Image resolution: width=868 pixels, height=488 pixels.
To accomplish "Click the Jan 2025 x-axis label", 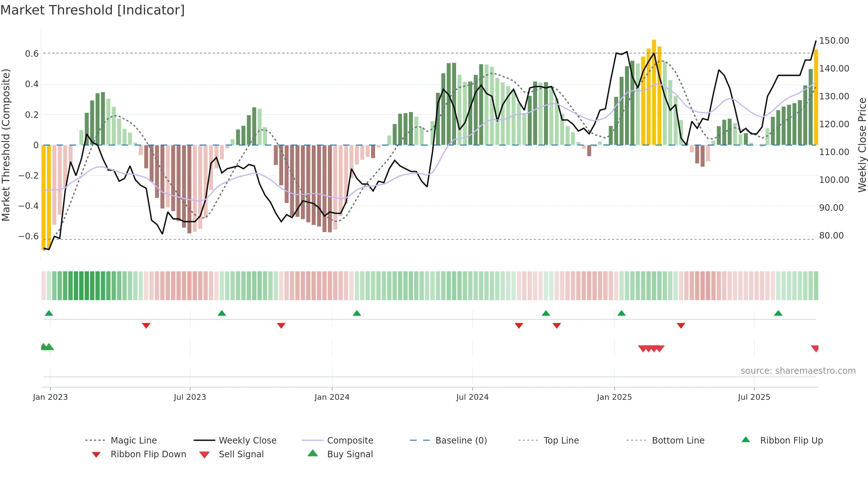I will (x=614, y=397).
